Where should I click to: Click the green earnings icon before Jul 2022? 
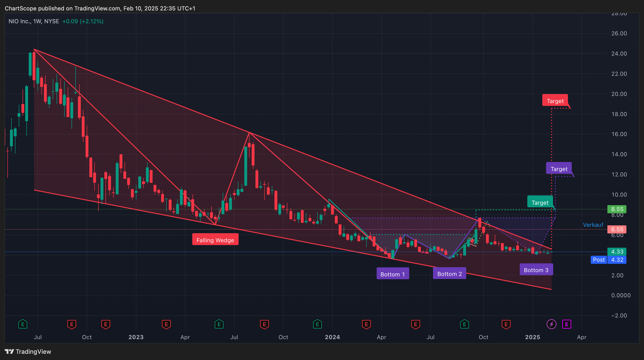(x=23, y=324)
